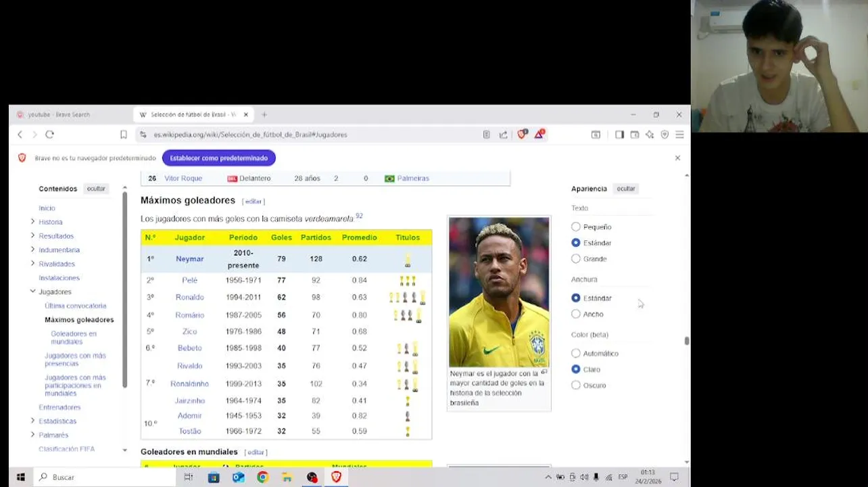Open Pelé player link in table
This screenshot has width=868, height=487.
[x=189, y=280]
